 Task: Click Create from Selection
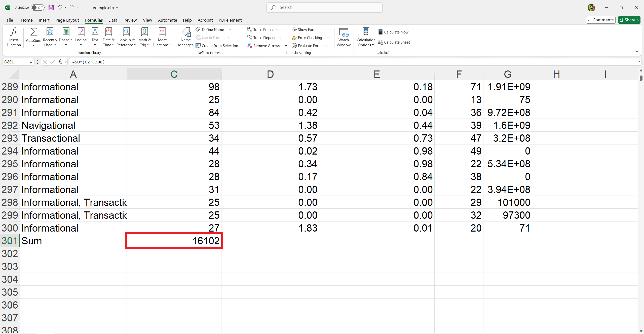(x=217, y=46)
